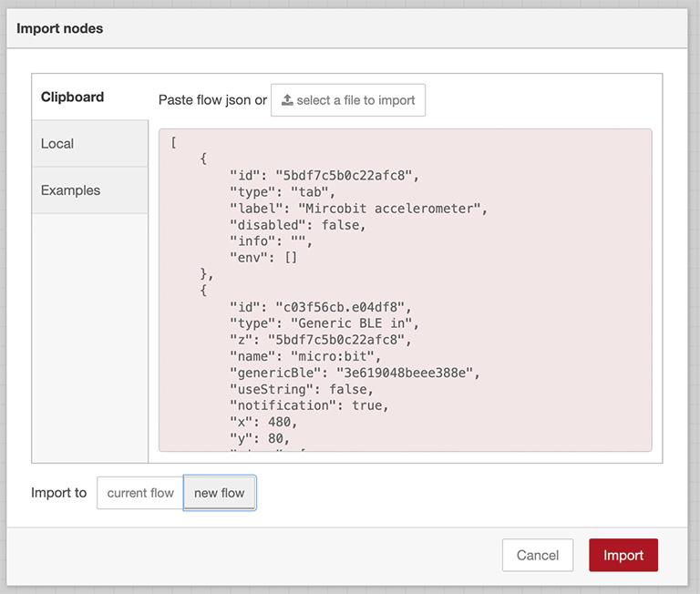The height and width of the screenshot is (594, 700).
Task: Open the Local tab
Action: pos(57,144)
